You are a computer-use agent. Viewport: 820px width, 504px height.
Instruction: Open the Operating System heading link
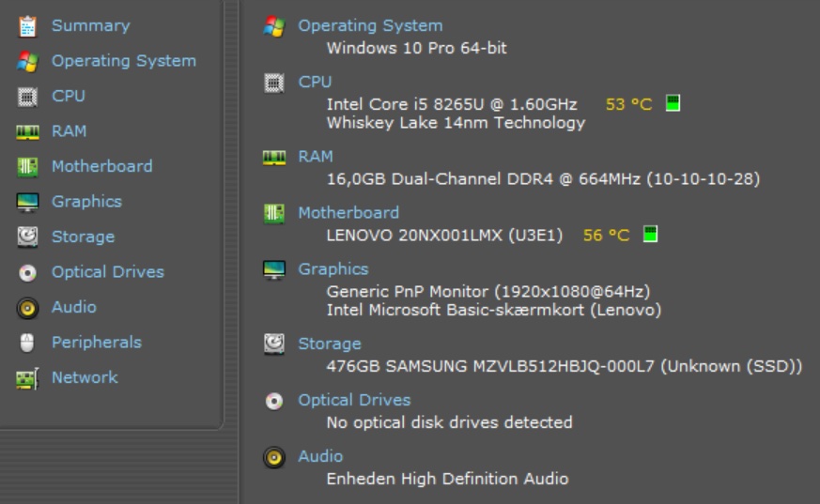(x=370, y=26)
